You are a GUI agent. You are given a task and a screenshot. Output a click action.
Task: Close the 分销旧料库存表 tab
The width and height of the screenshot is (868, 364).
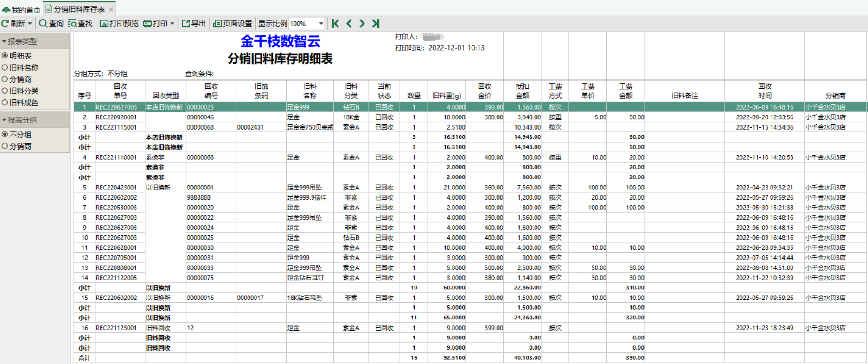[x=111, y=9]
